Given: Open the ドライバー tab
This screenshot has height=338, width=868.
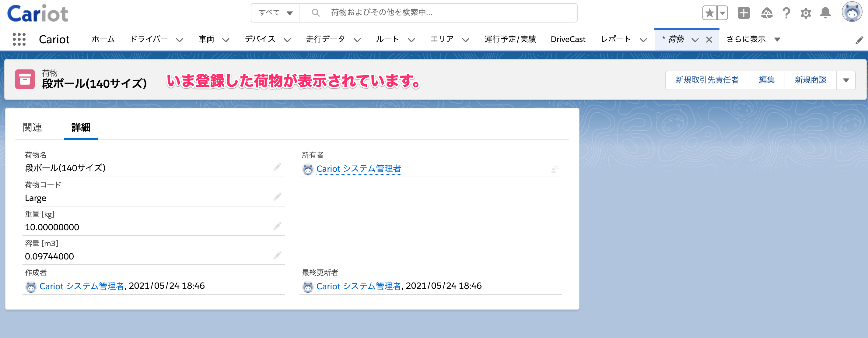Looking at the screenshot, I should coord(149,39).
